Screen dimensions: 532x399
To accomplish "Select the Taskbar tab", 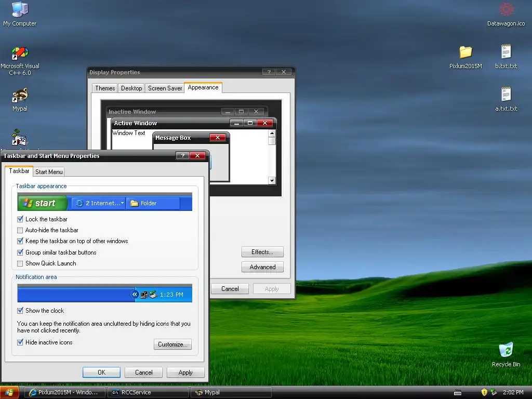I will pos(19,171).
